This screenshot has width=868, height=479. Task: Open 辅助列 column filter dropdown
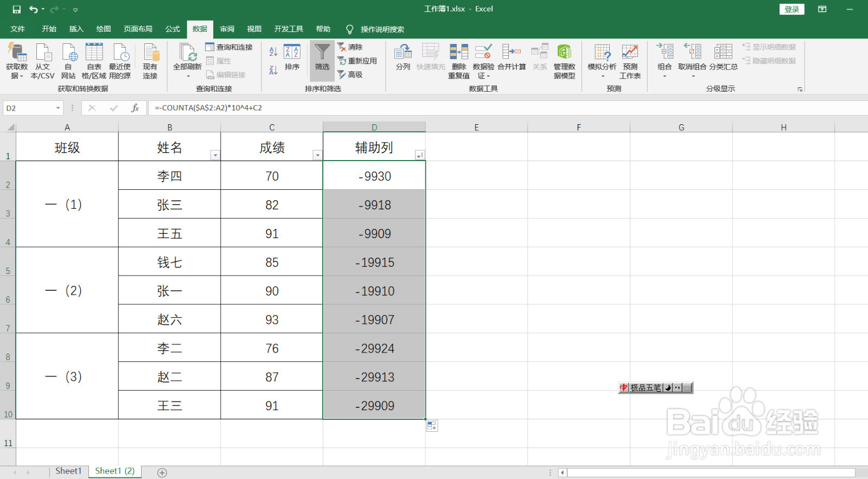pos(420,156)
